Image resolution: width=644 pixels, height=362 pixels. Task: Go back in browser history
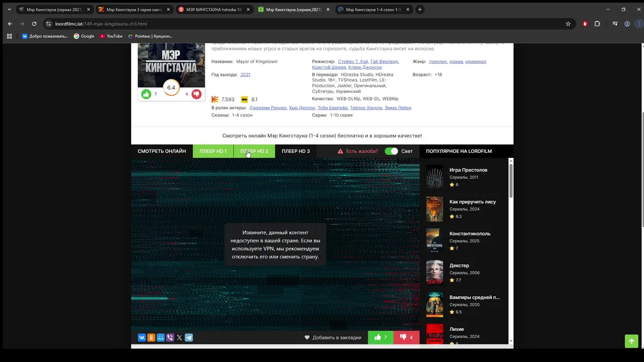[x=10, y=24]
